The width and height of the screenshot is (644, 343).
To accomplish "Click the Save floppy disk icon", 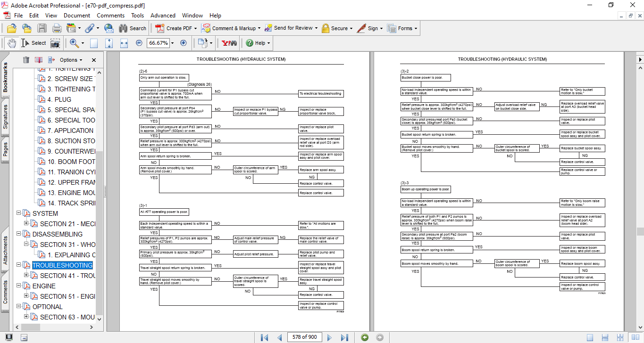I will [x=42, y=28].
